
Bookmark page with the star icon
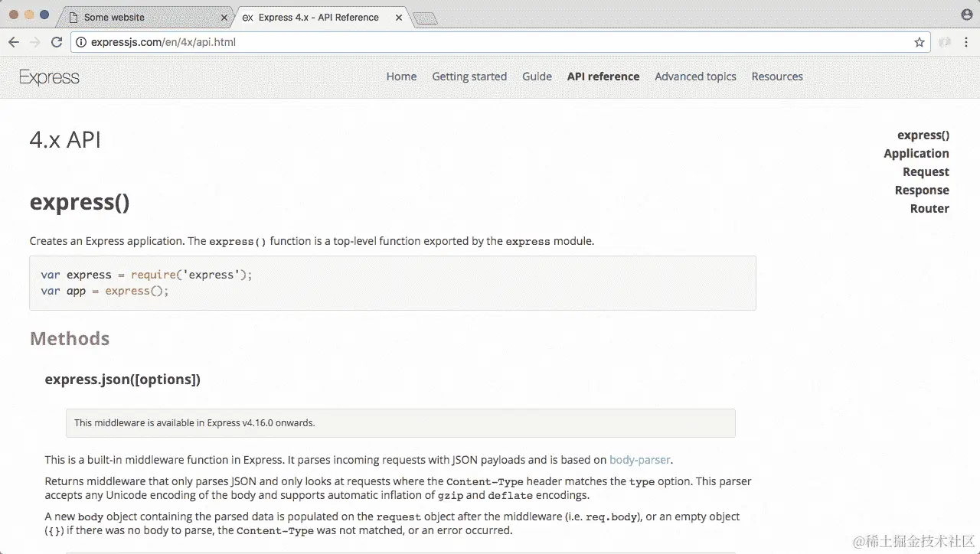[920, 42]
